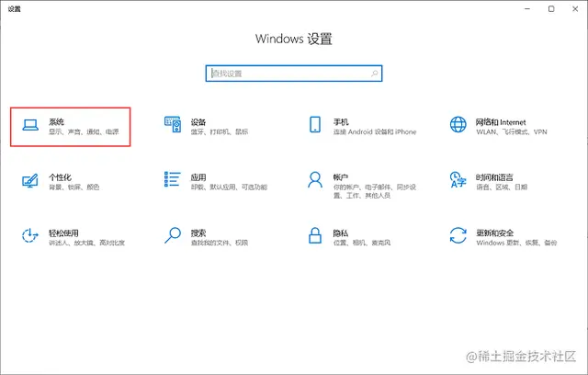The width and height of the screenshot is (588, 375).
Task: Click inside the 查找设置 search field
Action: [x=294, y=74]
